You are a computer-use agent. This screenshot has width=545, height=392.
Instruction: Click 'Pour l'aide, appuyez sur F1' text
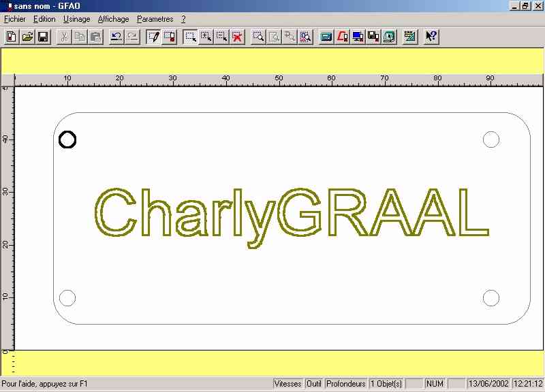coord(45,384)
